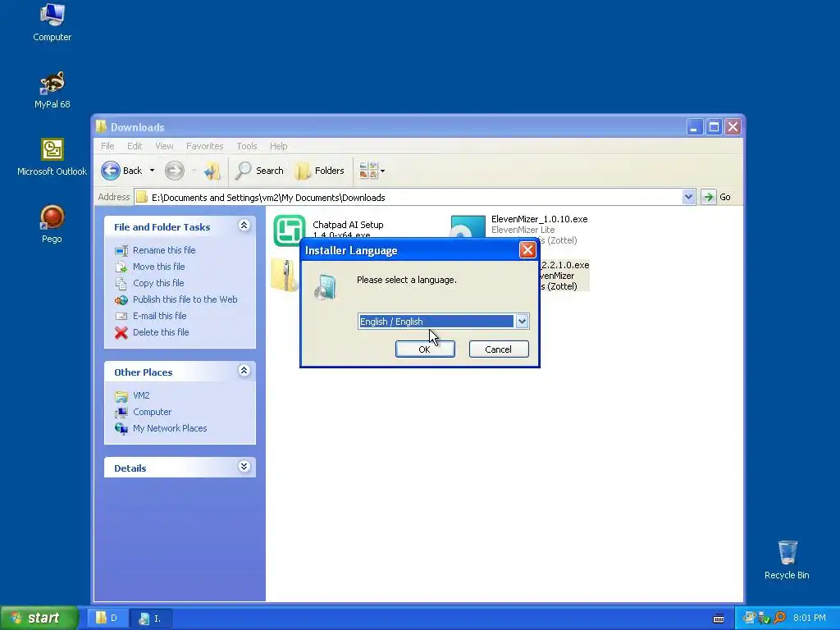Toggle the Folders pane

pyautogui.click(x=320, y=171)
